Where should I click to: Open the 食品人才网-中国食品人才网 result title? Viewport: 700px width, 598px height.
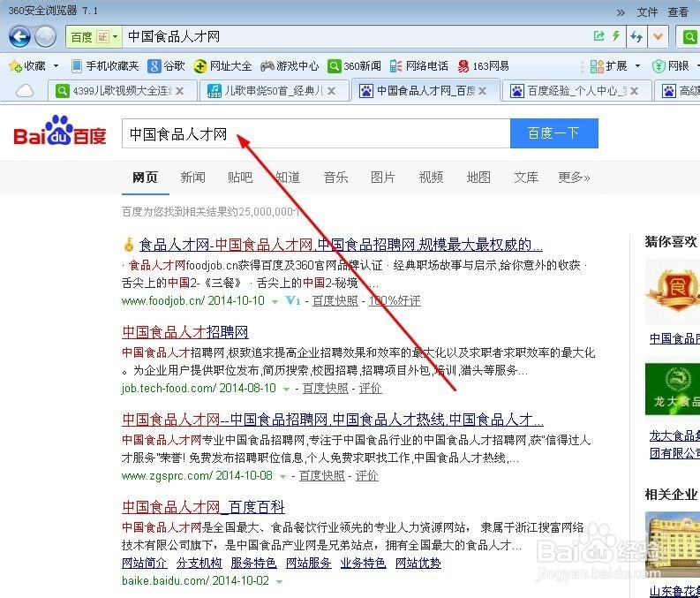tap(341, 245)
